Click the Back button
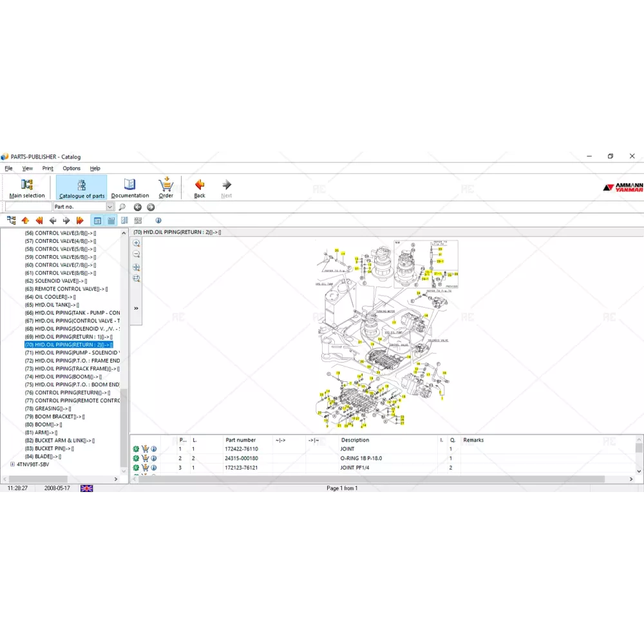The width and height of the screenshot is (644, 644). [x=200, y=188]
